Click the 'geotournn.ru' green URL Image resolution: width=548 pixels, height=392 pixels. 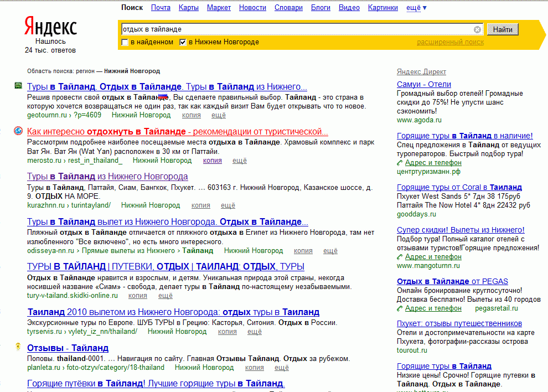(47, 115)
